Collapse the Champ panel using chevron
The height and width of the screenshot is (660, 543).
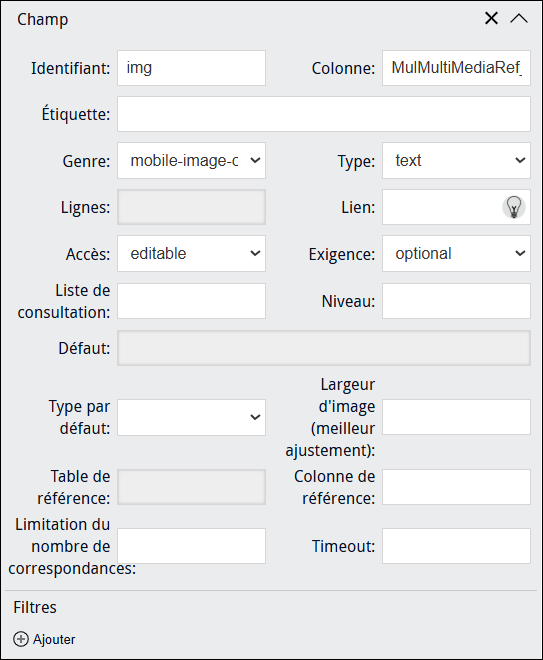click(519, 19)
